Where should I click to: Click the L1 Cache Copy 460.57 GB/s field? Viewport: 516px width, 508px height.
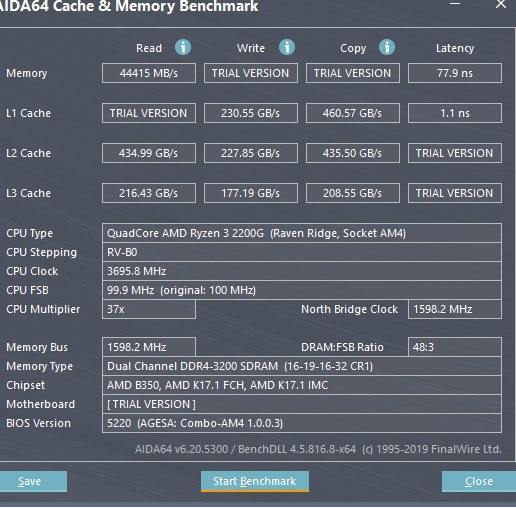353,113
